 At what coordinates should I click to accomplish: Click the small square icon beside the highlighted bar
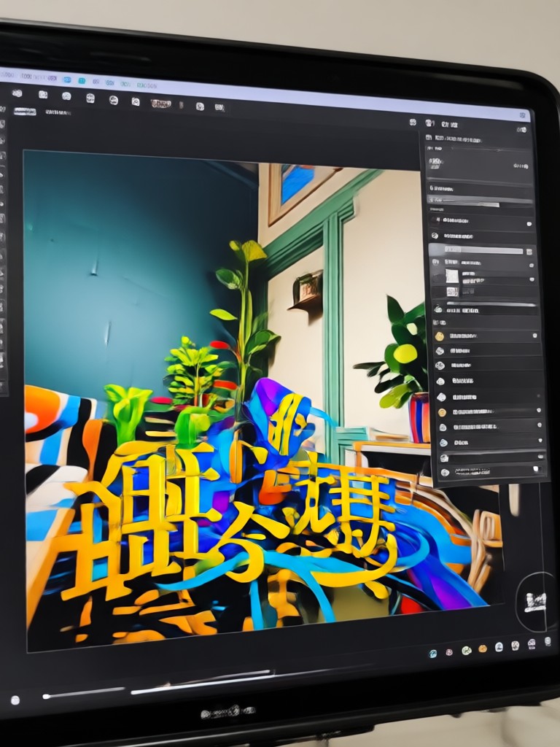point(529,252)
